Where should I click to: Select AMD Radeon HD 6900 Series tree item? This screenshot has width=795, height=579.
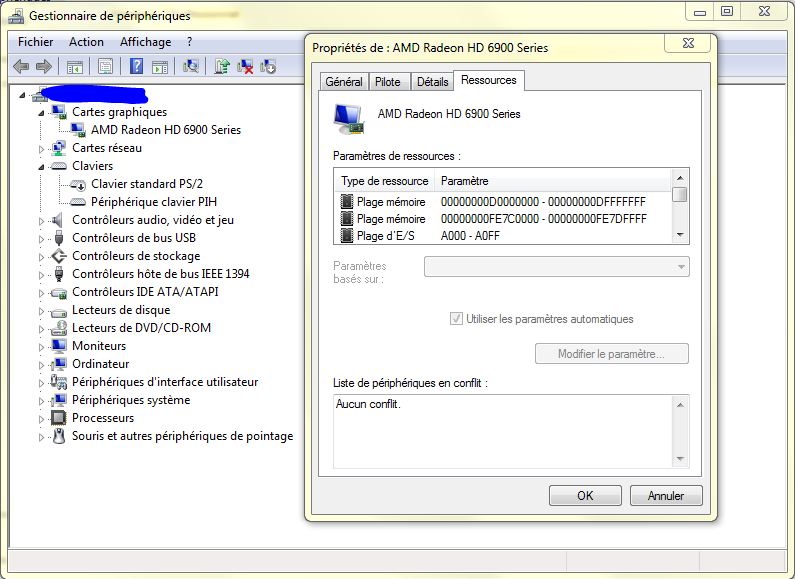(166, 130)
